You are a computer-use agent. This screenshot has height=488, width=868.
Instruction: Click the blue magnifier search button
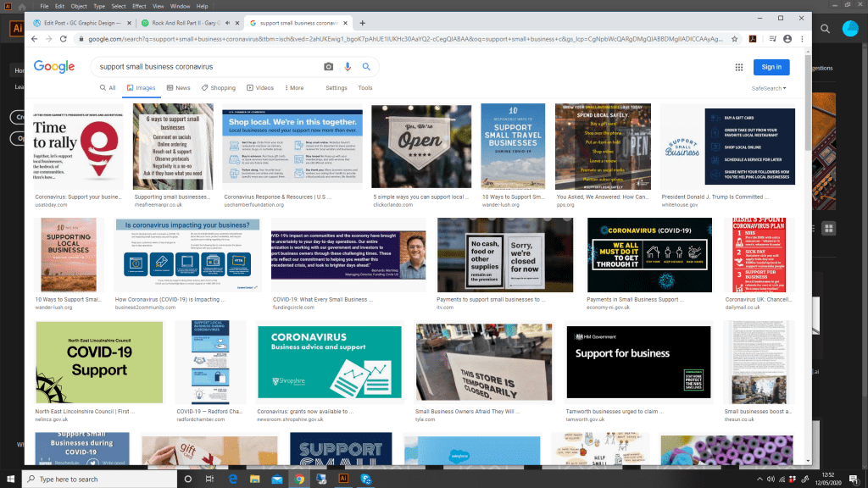(x=366, y=67)
